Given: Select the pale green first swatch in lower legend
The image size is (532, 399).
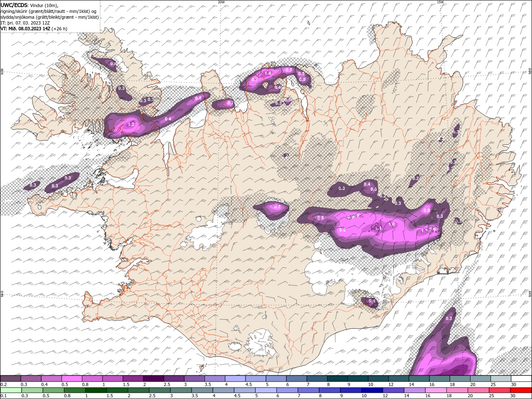Looking at the screenshot, I should 10,390.
